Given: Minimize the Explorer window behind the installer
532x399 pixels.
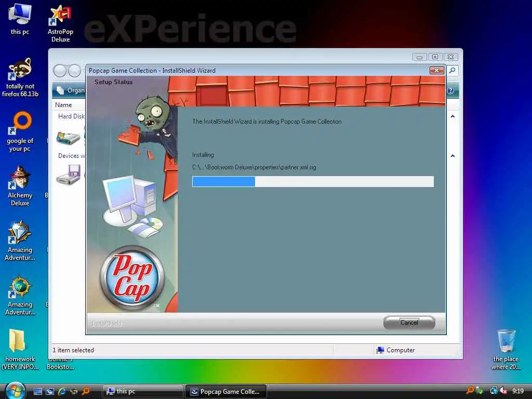Looking at the screenshot, I should tap(420, 57).
